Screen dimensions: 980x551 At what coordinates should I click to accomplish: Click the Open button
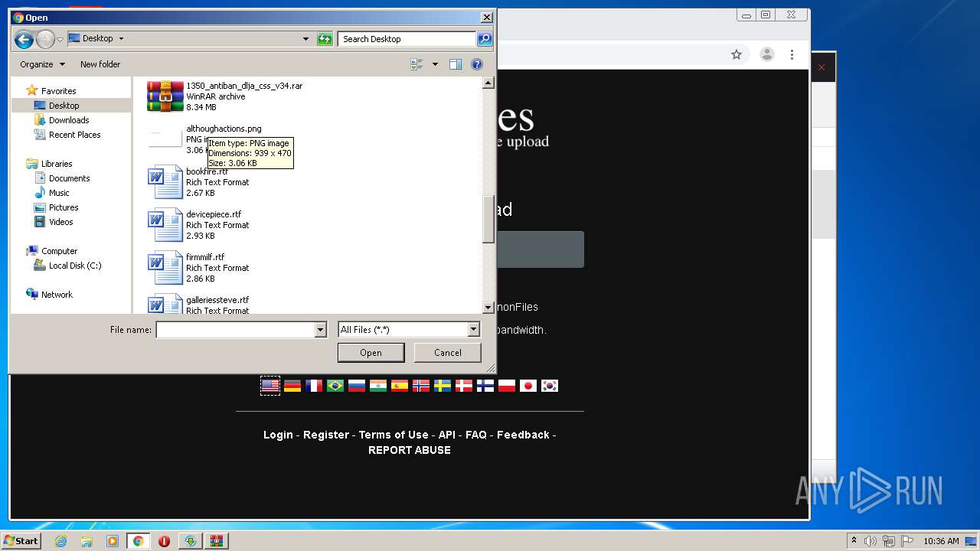[x=371, y=353]
